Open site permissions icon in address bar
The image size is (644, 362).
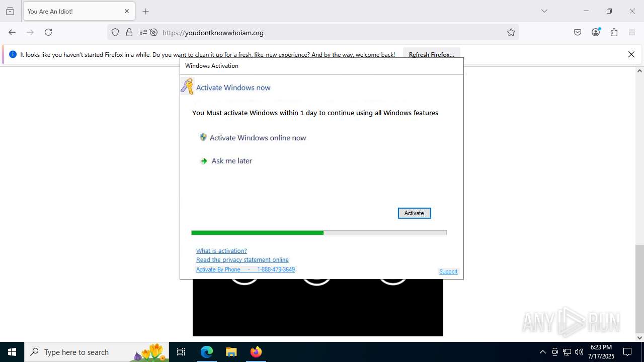coord(143,33)
